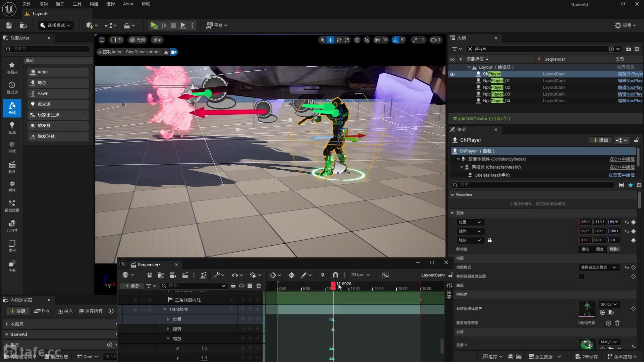Open the Lights category in Place Actors
The image size is (644, 362).
(12, 127)
